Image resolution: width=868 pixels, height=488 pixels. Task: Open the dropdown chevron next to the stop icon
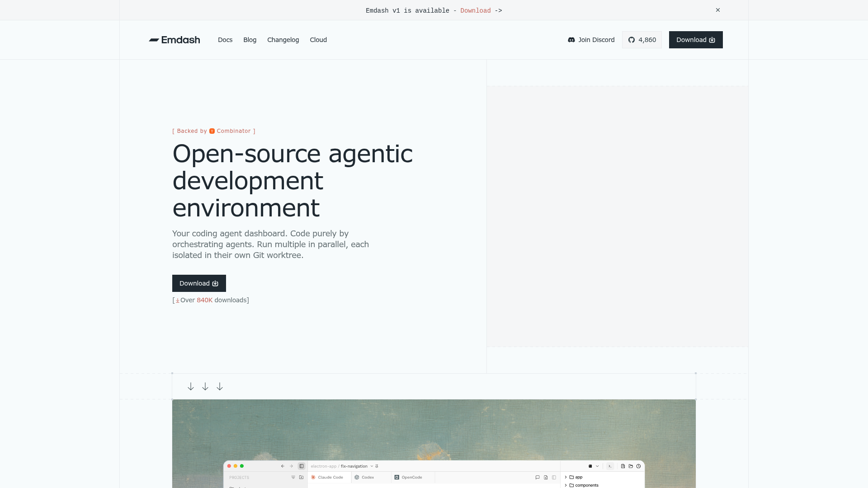[597, 466]
